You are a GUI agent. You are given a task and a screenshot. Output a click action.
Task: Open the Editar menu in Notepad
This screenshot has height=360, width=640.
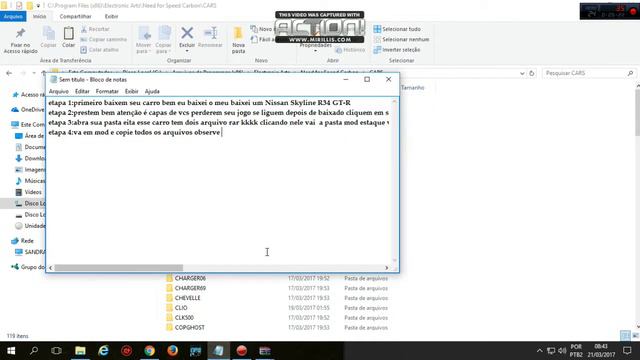pos(82,91)
